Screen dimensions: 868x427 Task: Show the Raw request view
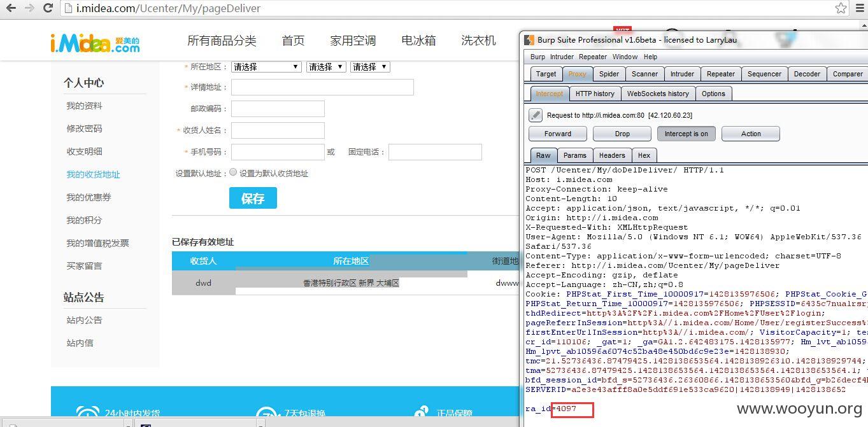543,155
